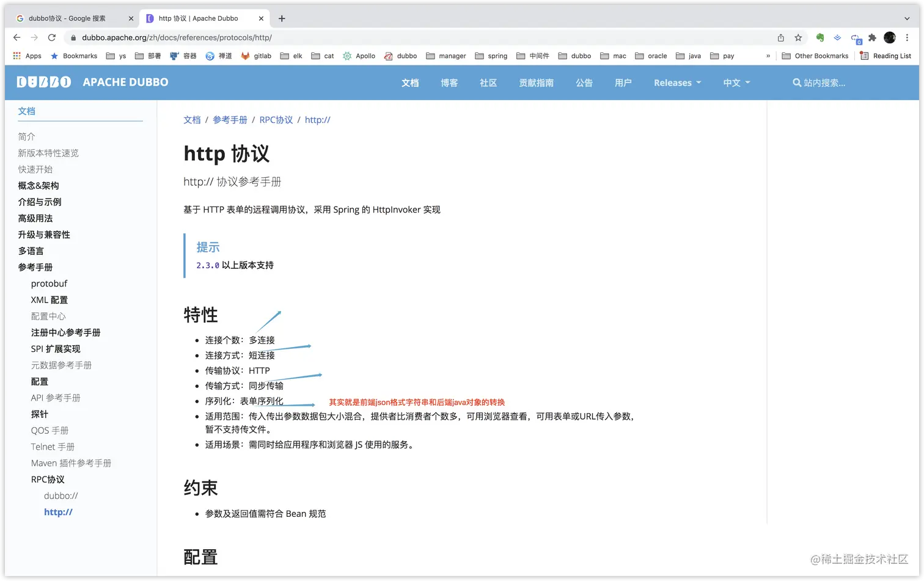Open API 参考手册 in the sidebar
This screenshot has height=581, width=924.
pyautogui.click(x=56, y=398)
